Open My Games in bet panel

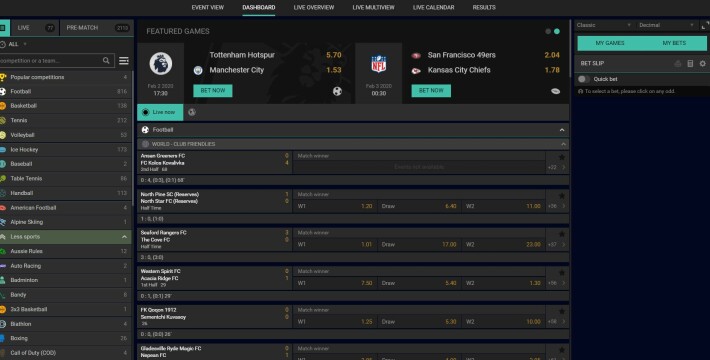(x=610, y=43)
